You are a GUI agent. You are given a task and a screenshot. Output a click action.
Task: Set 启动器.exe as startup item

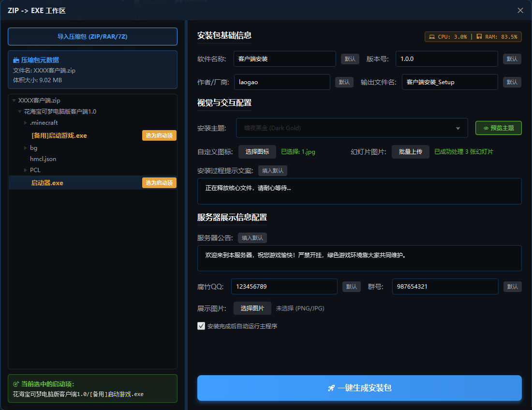pos(159,183)
